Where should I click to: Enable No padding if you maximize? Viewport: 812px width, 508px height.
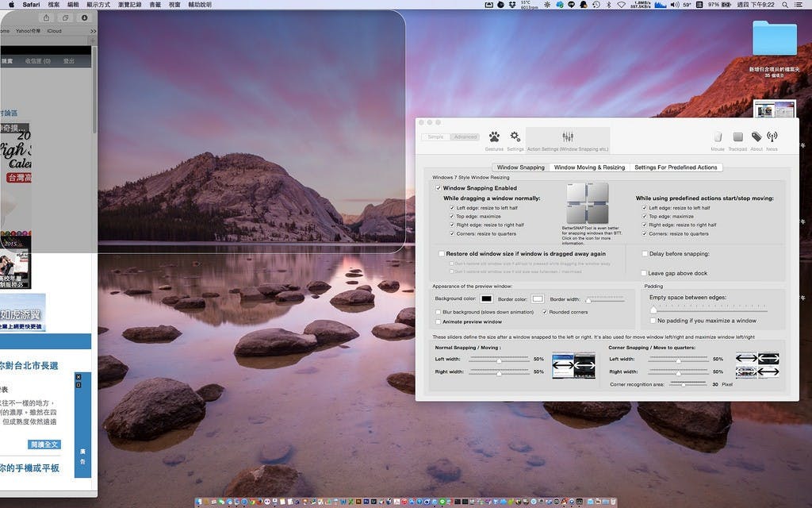coord(653,321)
